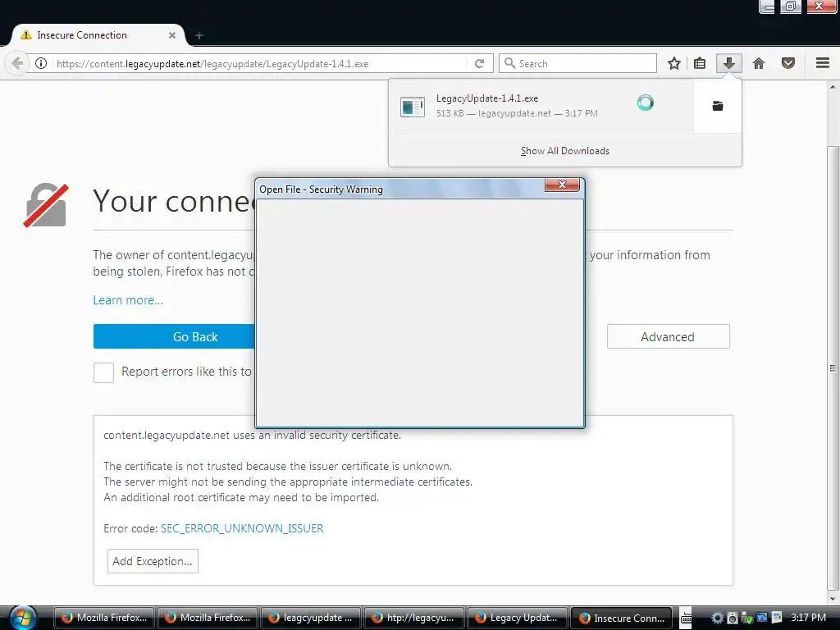
Task: Click the LegacyUpdate-1.4.1.exe file icon
Action: tap(413, 106)
